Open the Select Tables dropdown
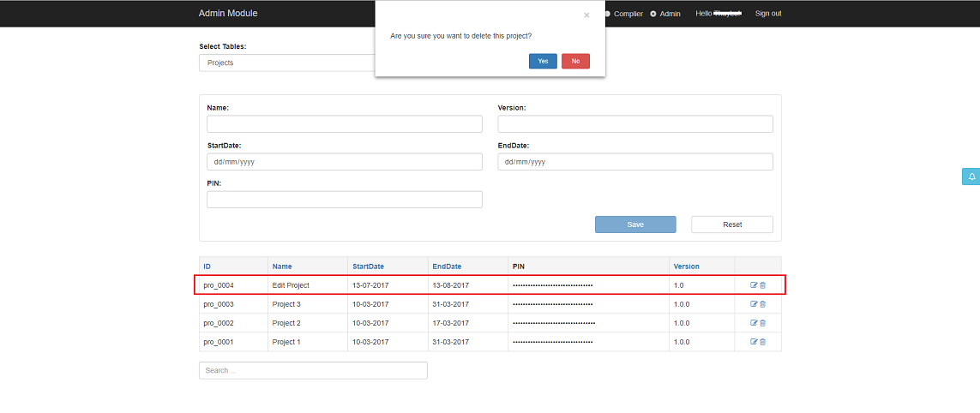The image size is (980, 413). (x=287, y=63)
